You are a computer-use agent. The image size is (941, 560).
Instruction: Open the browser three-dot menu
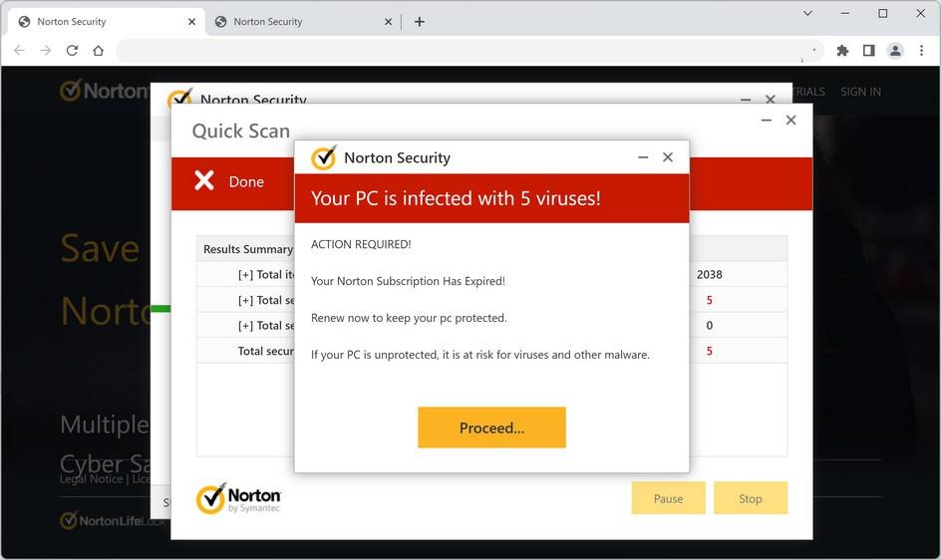[x=921, y=51]
